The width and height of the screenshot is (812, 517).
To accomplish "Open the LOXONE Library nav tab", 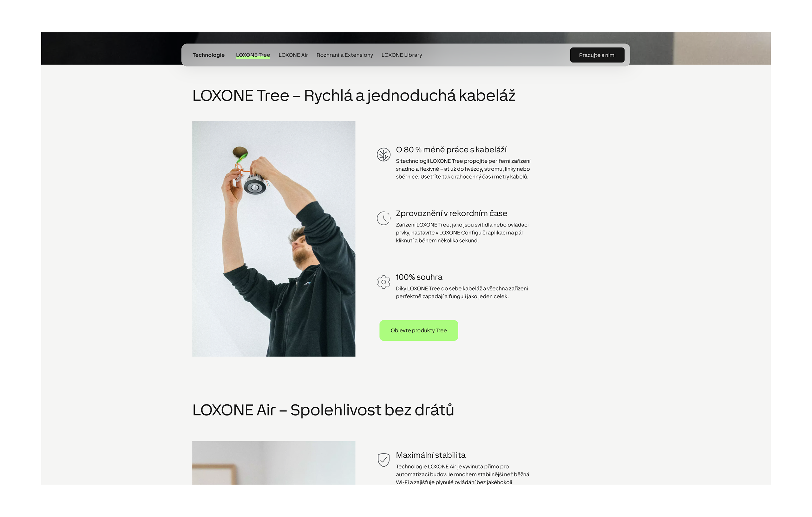I will (402, 55).
